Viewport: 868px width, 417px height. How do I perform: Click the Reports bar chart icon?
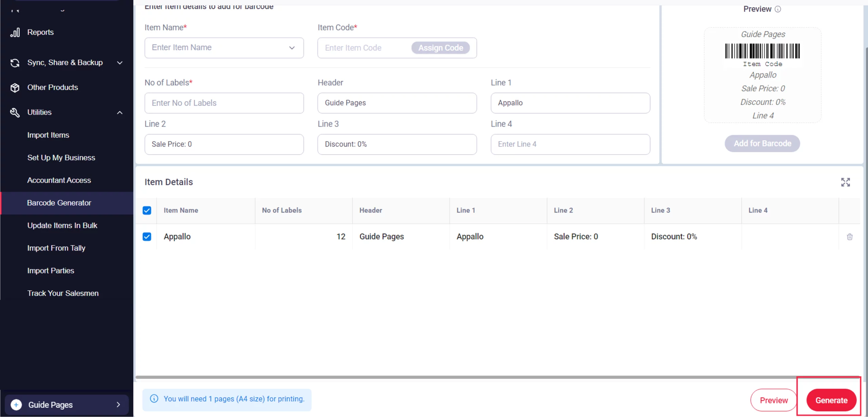15,33
